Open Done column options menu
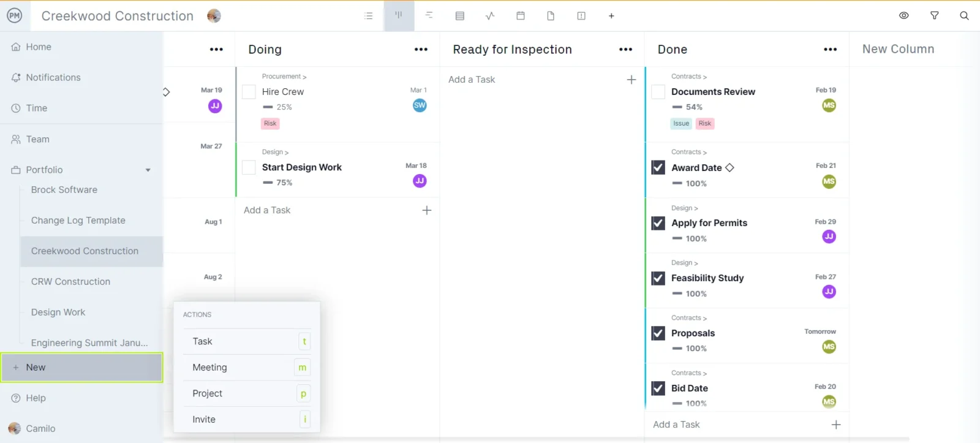Image resolution: width=980 pixels, height=443 pixels. tap(830, 50)
